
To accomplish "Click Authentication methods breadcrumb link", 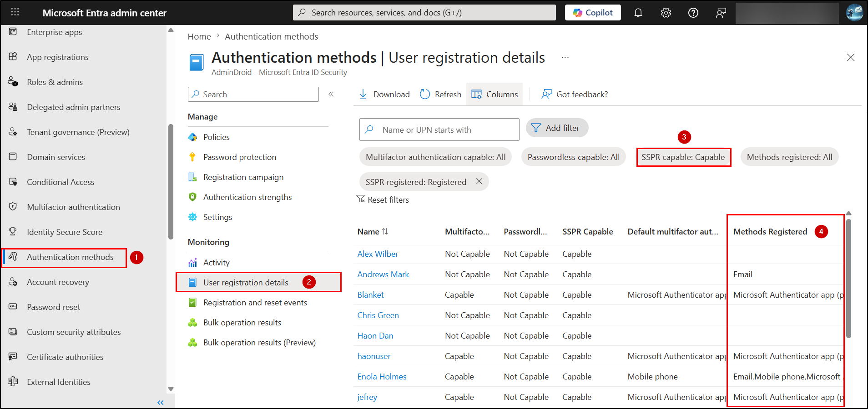I will pyautogui.click(x=272, y=37).
